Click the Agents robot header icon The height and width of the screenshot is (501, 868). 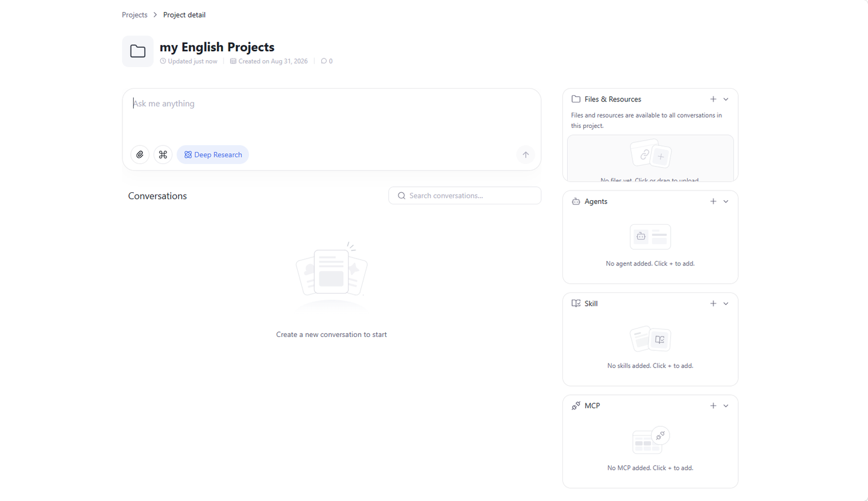[x=576, y=201]
